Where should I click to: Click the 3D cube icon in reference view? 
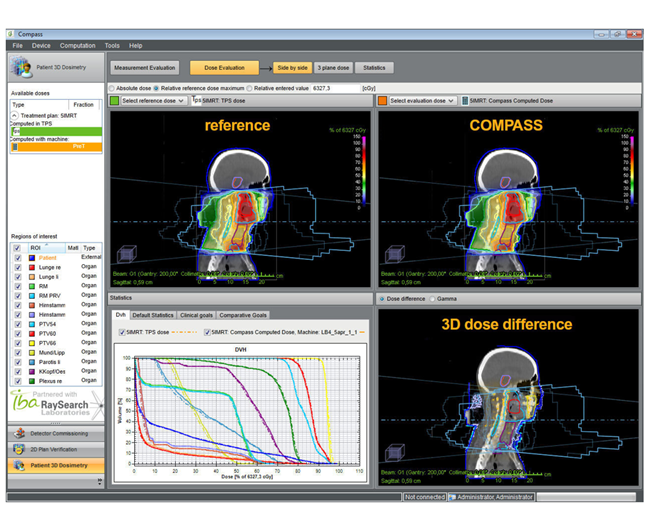click(x=126, y=254)
